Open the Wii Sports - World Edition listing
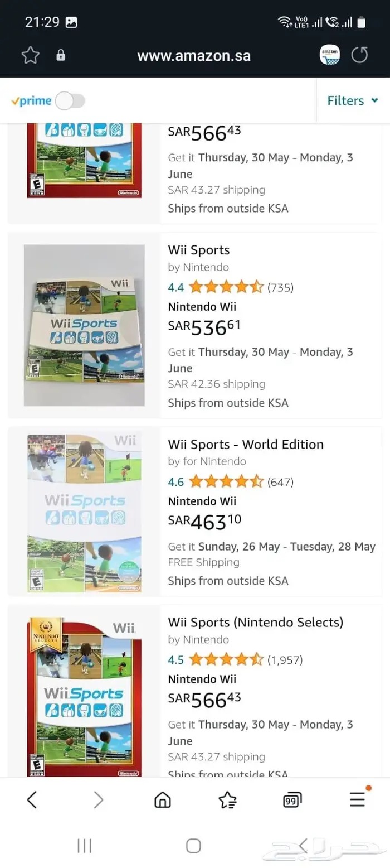 (246, 445)
